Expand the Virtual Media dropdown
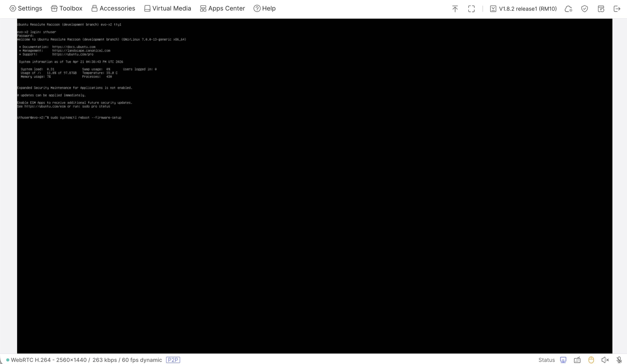 pos(168,9)
